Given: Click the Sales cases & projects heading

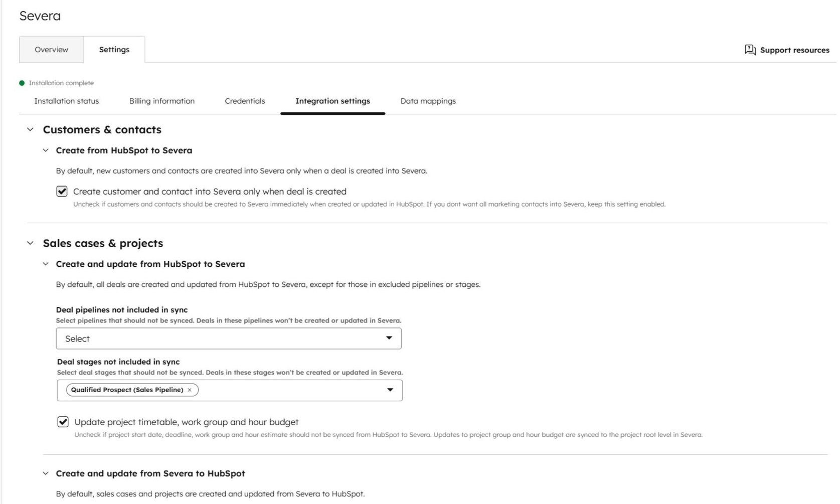Looking at the screenshot, I should 103,243.
